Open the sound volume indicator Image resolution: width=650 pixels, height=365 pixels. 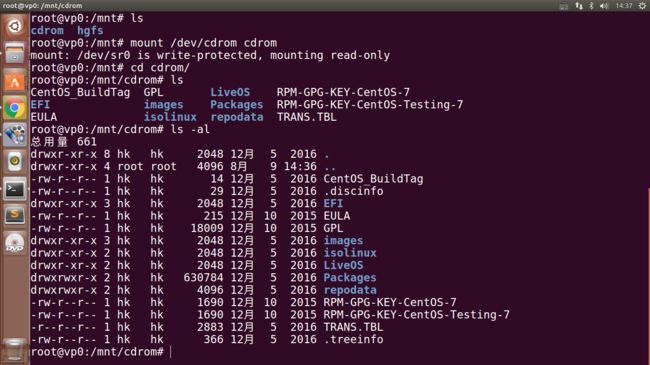(604, 6)
